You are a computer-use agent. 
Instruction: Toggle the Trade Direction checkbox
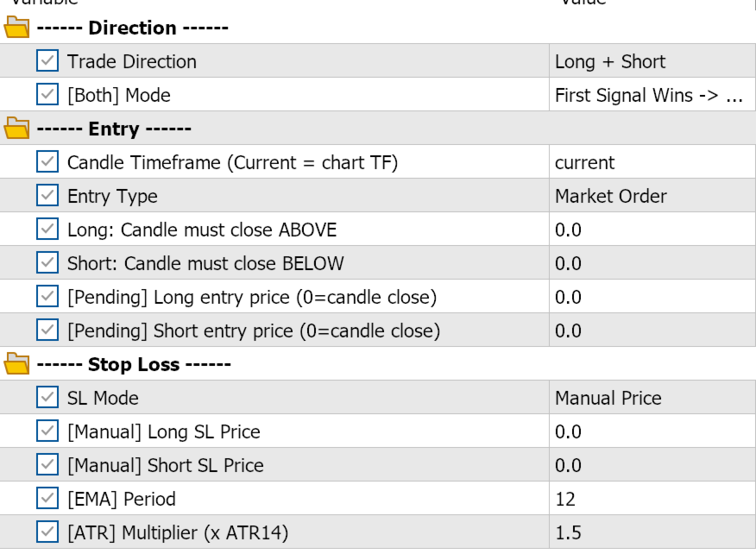pyautogui.click(x=48, y=61)
